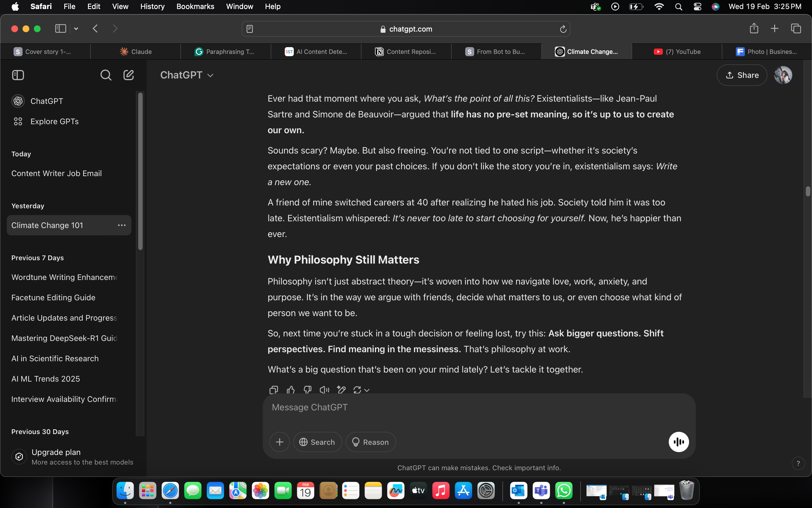Open Spotlight search in the menu bar

(678, 6)
